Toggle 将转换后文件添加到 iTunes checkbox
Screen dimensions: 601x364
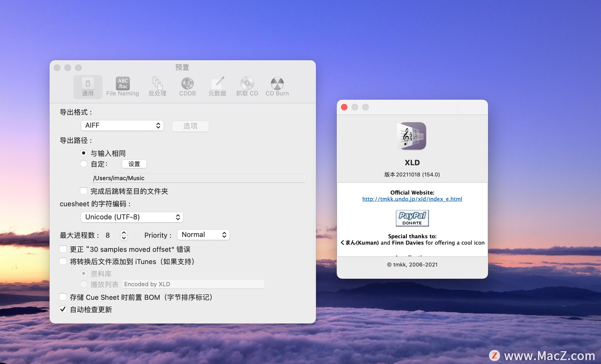pyautogui.click(x=63, y=261)
